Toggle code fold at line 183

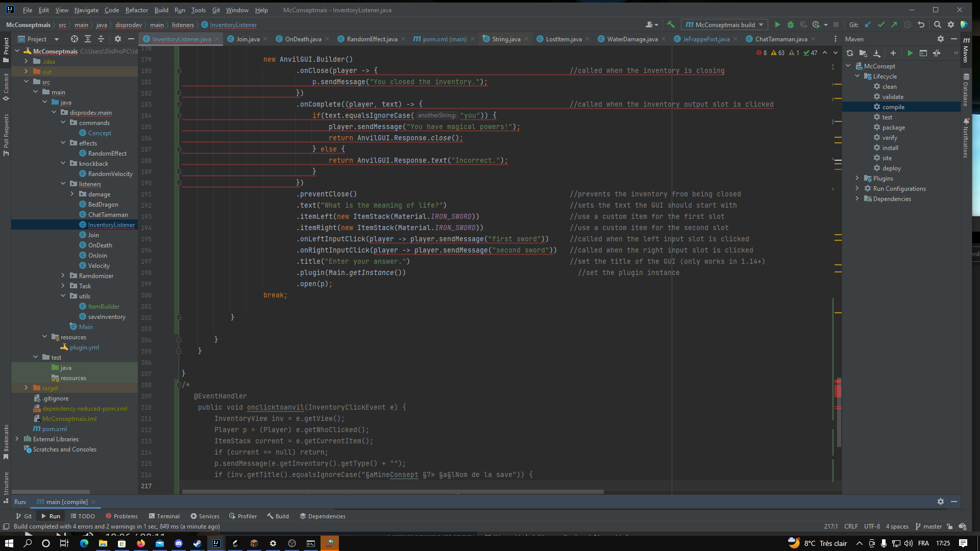click(179, 104)
